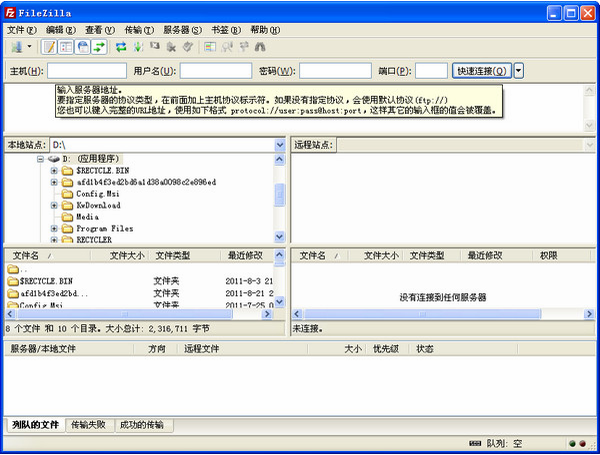
Task: Click remote file list horizontal scrollbar thumb
Action: (422, 314)
